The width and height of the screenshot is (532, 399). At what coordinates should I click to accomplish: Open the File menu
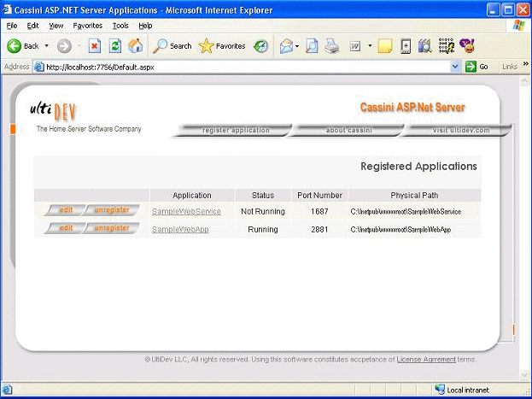(12, 26)
